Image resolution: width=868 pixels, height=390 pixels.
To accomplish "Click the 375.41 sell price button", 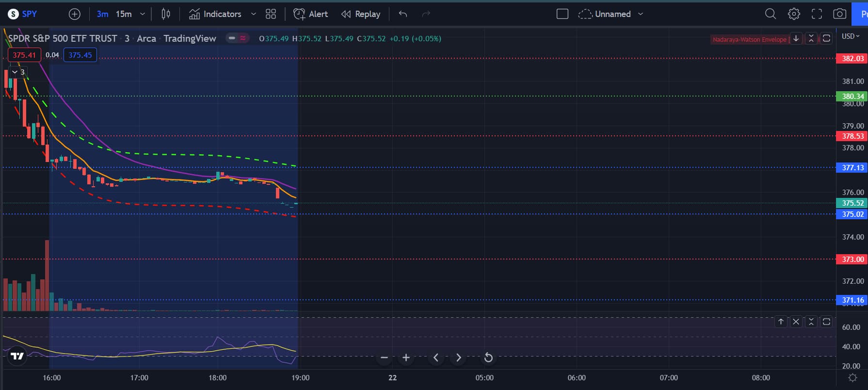I will pos(24,55).
